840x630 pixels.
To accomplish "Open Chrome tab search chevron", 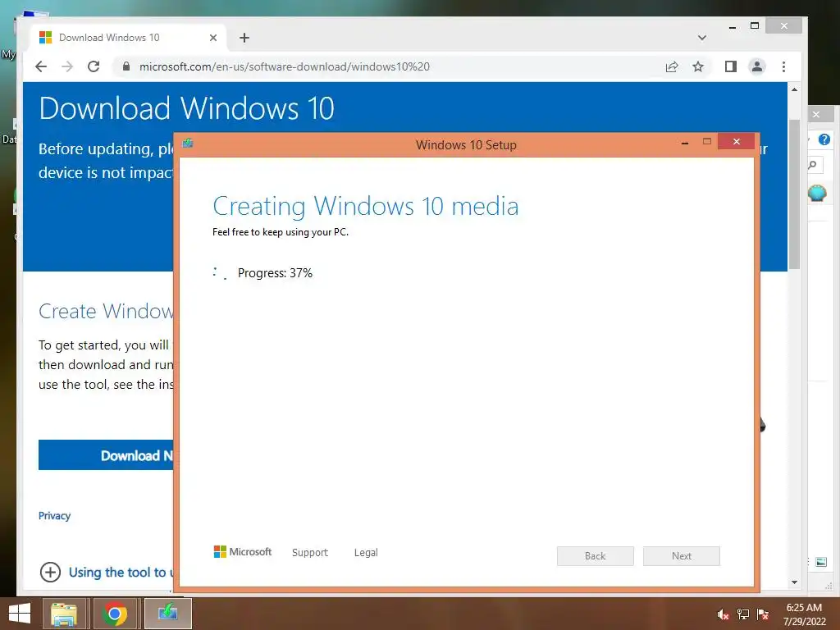I will tap(702, 38).
